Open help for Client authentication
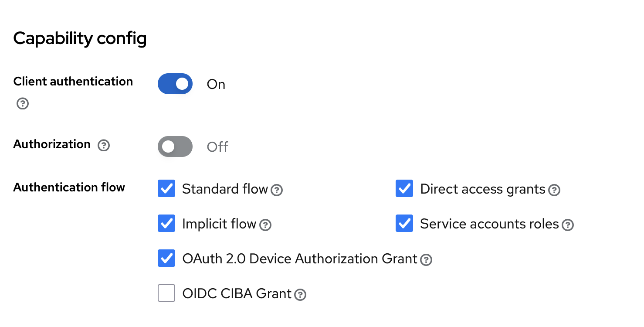644x327 pixels. tap(23, 104)
